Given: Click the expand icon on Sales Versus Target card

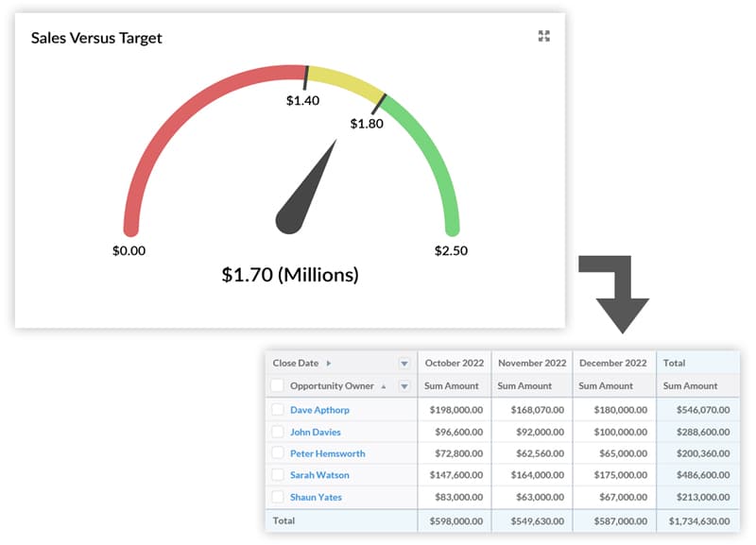Looking at the screenshot, I should (x=544, y=37).
